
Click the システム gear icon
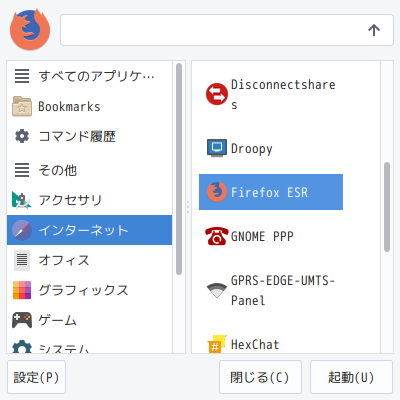(x=22, y=347)
